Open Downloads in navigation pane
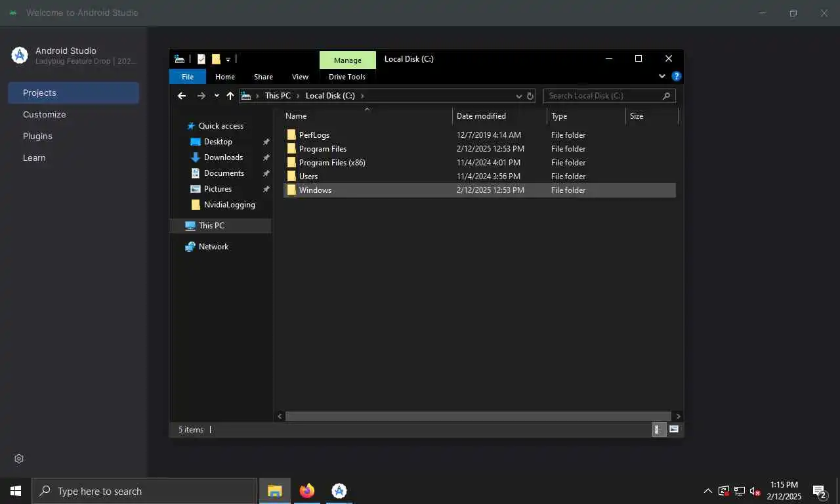The width and height of the screenshot is (840, 504). click(223, 157)
